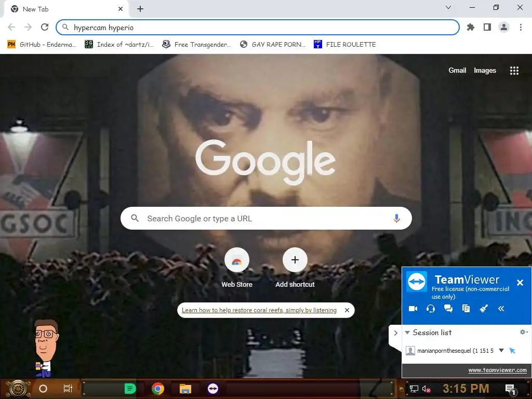Open Session list gear settings
The image size is (532, 399).
pyautogui.click(x=524, y=332)
